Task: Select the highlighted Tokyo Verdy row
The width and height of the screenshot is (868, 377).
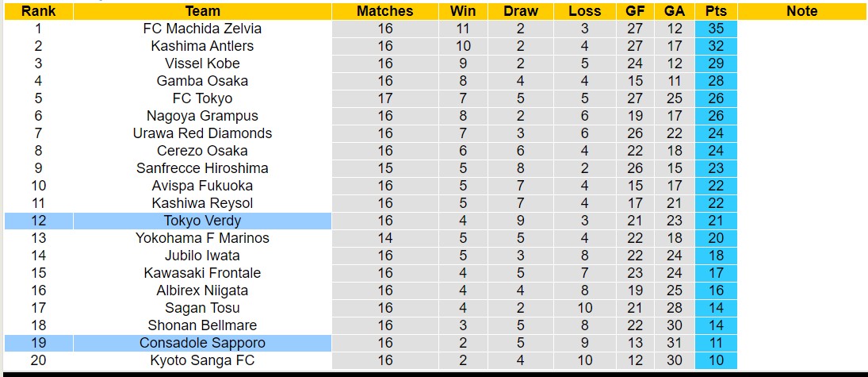Action: [202, 221]
